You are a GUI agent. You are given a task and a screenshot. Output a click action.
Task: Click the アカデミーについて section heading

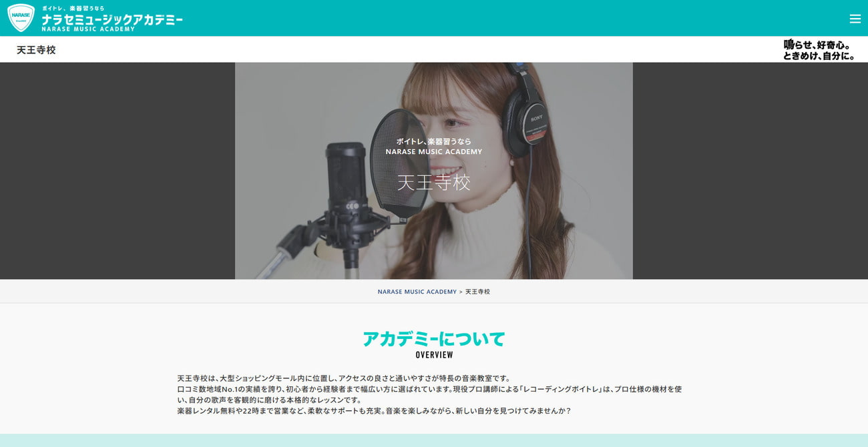434,339
